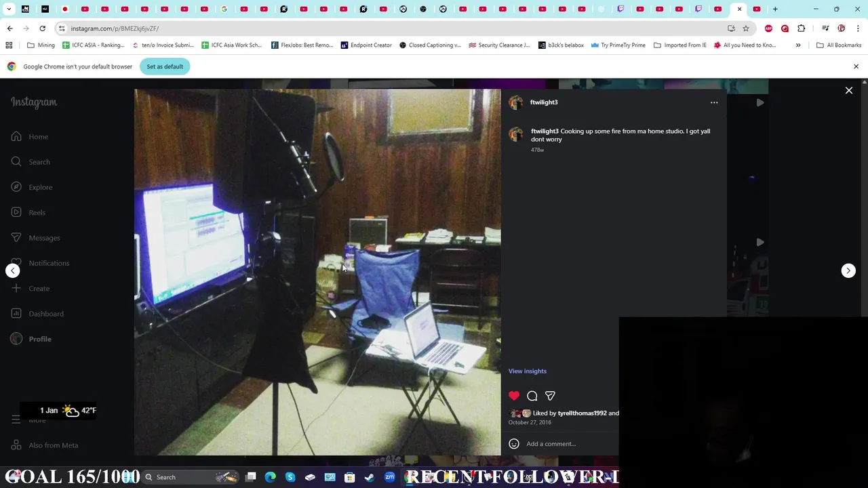Open Dashboard in the Instagram sidebar
This screenshot has width=868, height=488.
[x=37, y=314]
